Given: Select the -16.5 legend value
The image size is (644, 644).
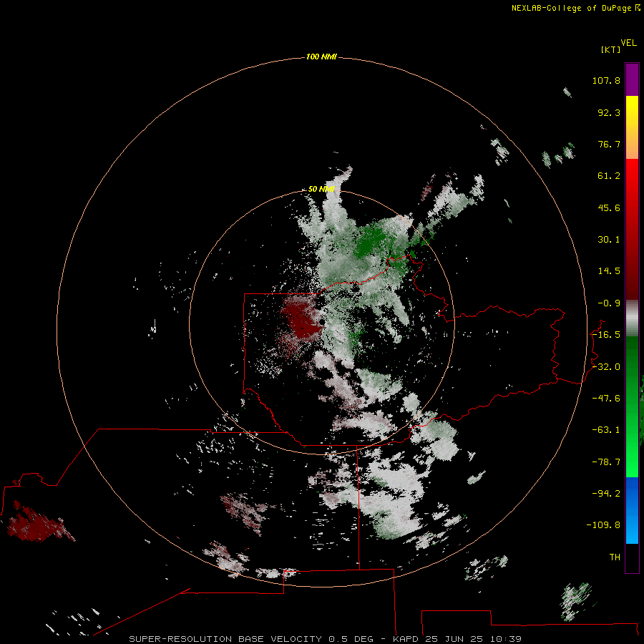Looking at the screenshot, I should [x=606, y=335].
